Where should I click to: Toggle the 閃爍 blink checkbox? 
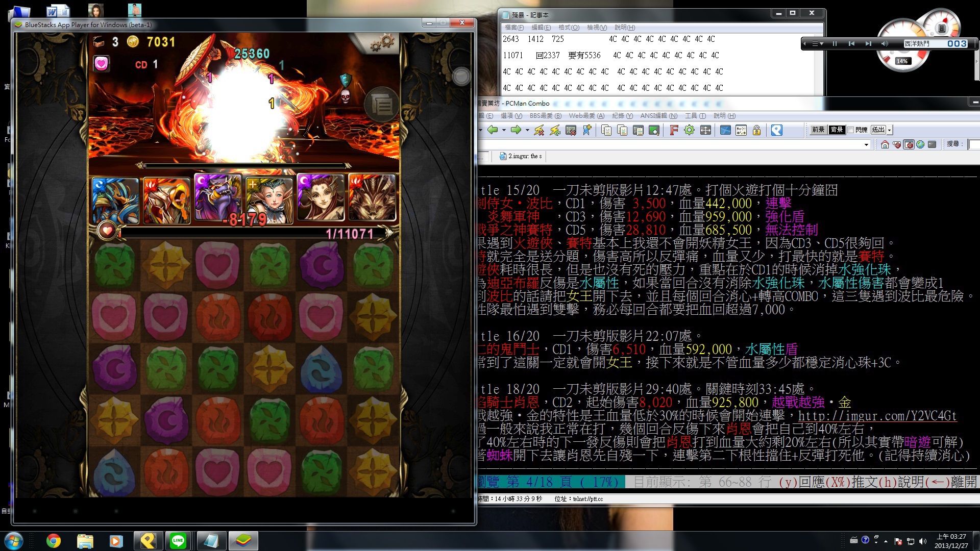click(850, 130)
